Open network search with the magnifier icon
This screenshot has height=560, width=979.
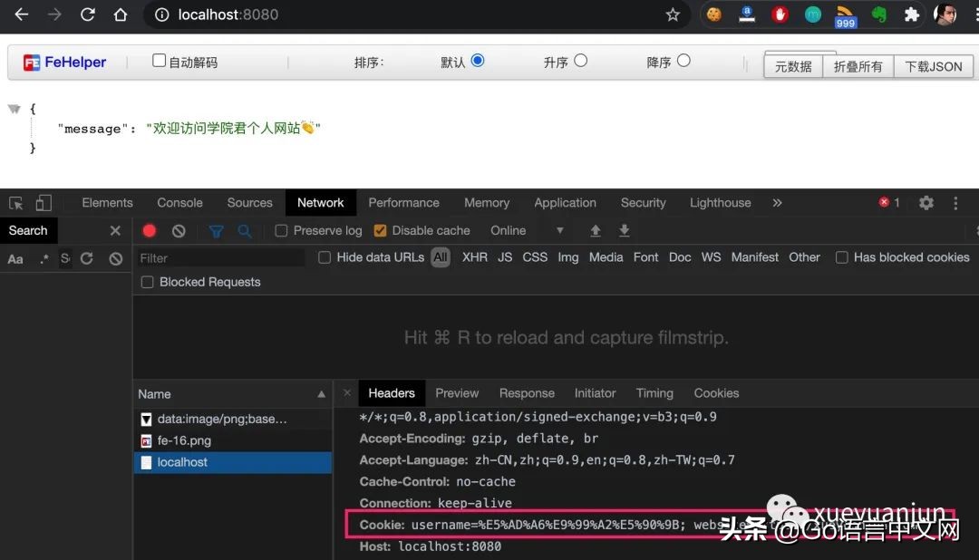point(245,231)
